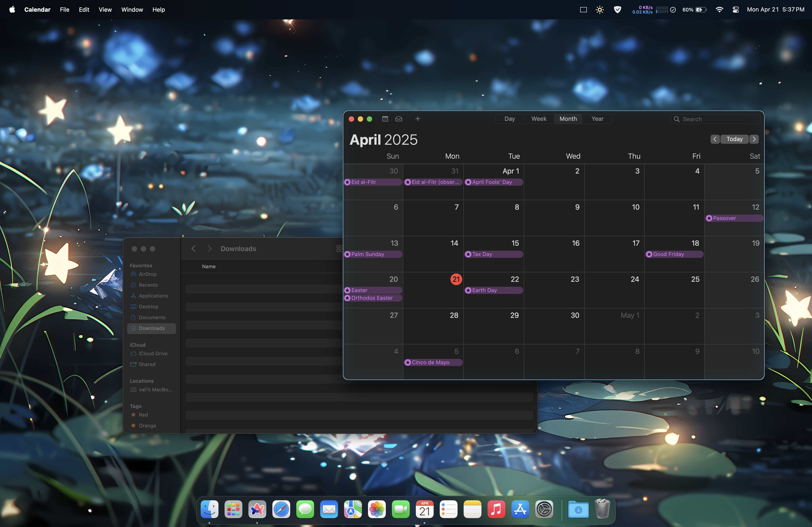
Task: Open System Settings from the Dock
Action: (x=544, y=510)
